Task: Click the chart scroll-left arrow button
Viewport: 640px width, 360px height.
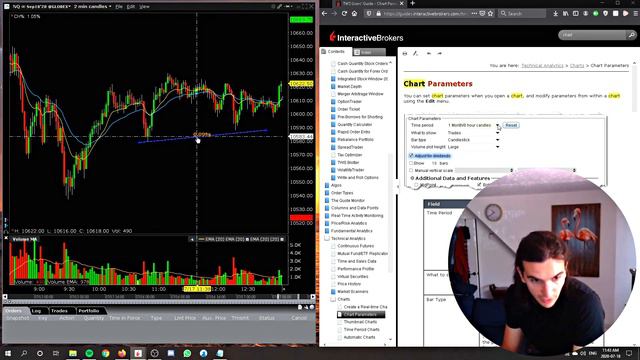Action: (x=5, y=297)
